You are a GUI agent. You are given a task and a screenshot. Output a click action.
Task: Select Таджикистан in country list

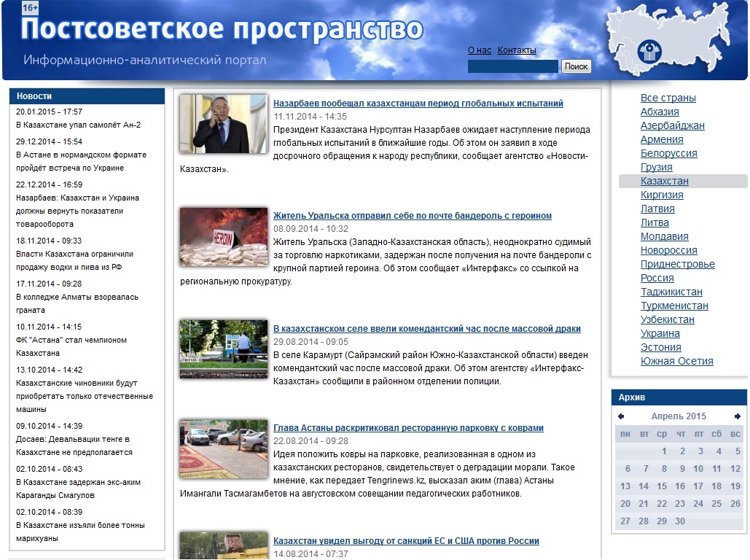[x=671, y=292]
